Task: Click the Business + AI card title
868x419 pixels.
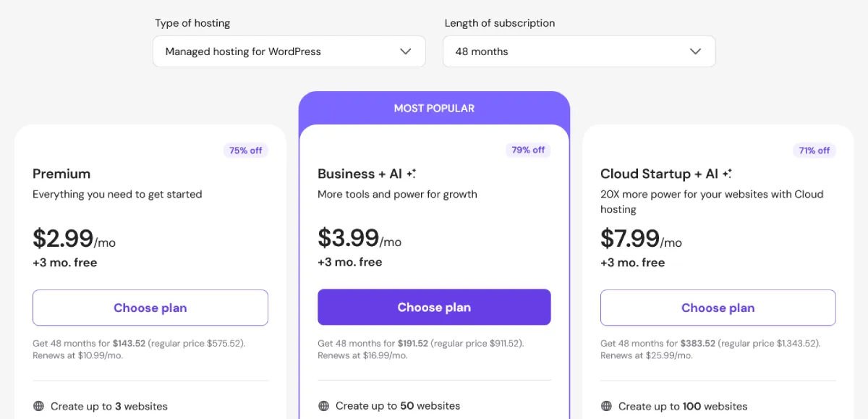Action: 362,174
